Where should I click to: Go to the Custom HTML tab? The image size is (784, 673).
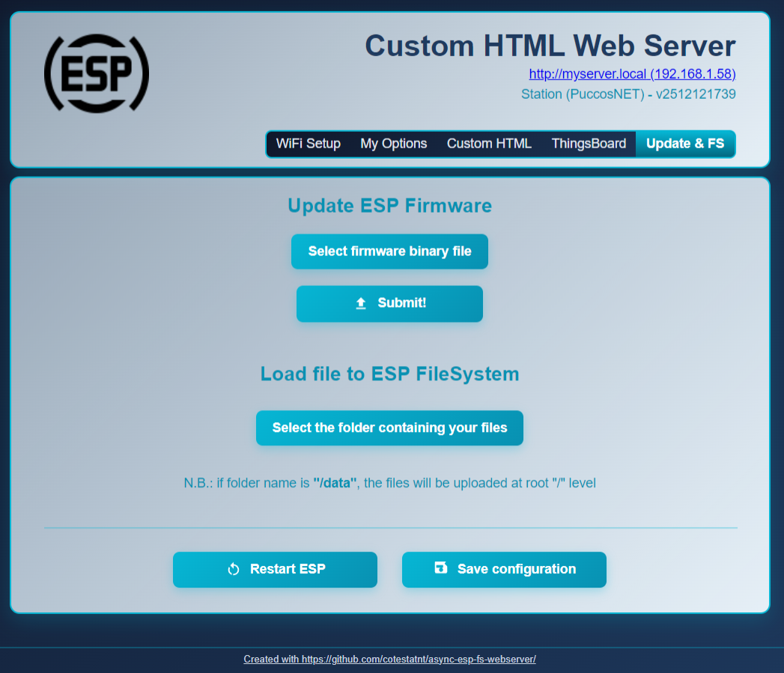(x=489, y=144)
